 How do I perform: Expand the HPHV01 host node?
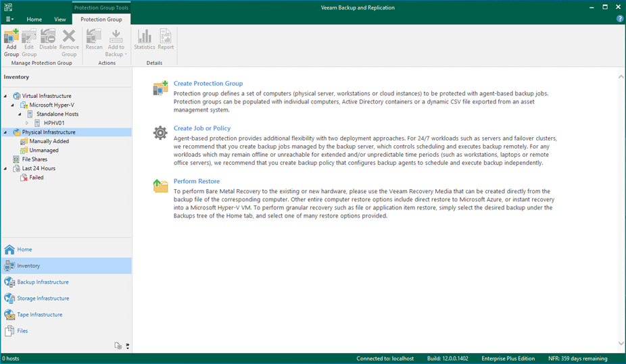tap(27, 123)
